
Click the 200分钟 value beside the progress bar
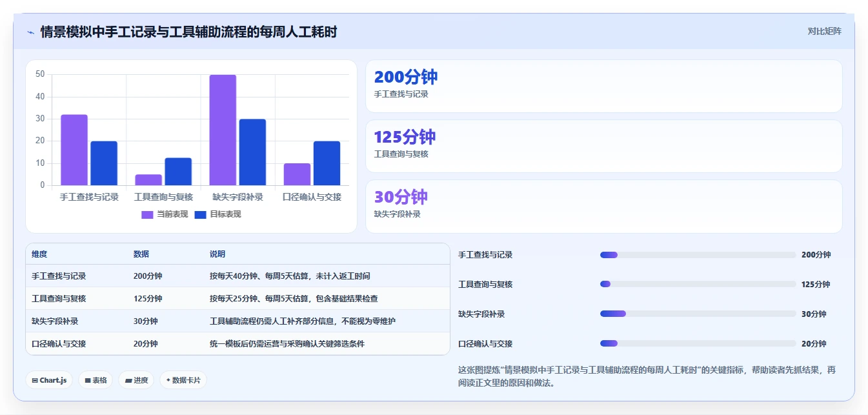click(x=816, y=255)
